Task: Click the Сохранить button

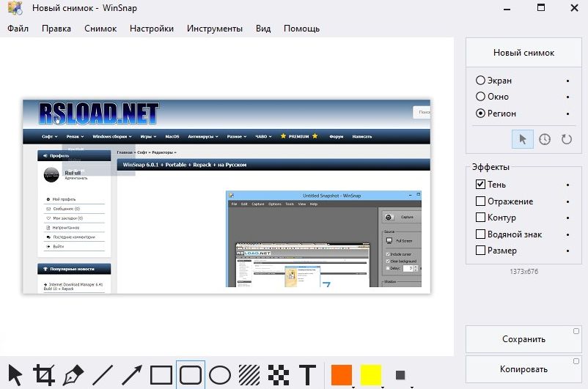Action: pyautogui.click(x=523, y=339)
